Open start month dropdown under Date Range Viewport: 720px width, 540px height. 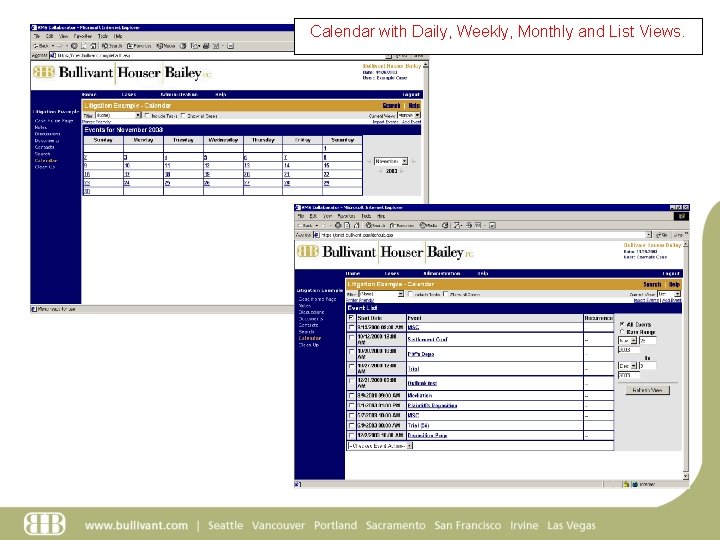pyautogui.click(x=627, y=341)
